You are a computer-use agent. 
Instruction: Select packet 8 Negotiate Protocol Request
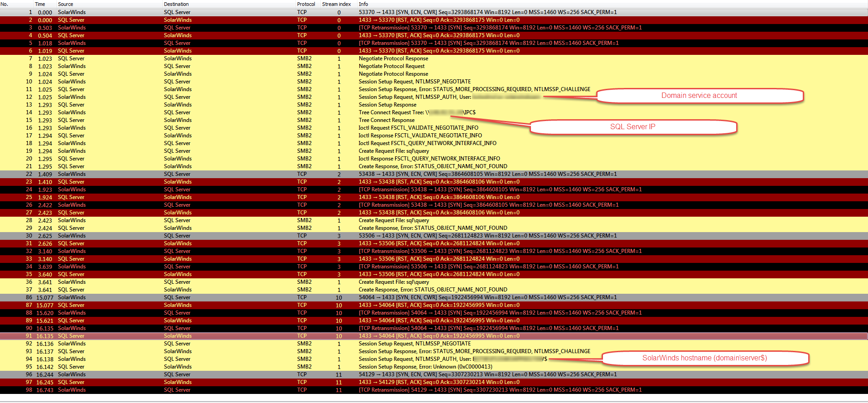[x=434, y=66]
